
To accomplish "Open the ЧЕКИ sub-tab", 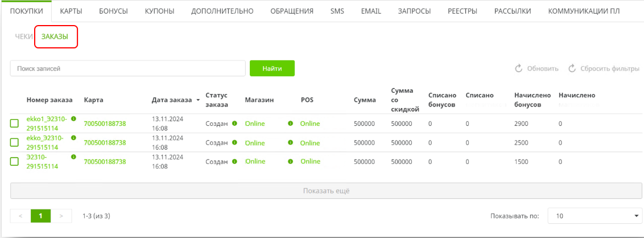I will 24,36.
